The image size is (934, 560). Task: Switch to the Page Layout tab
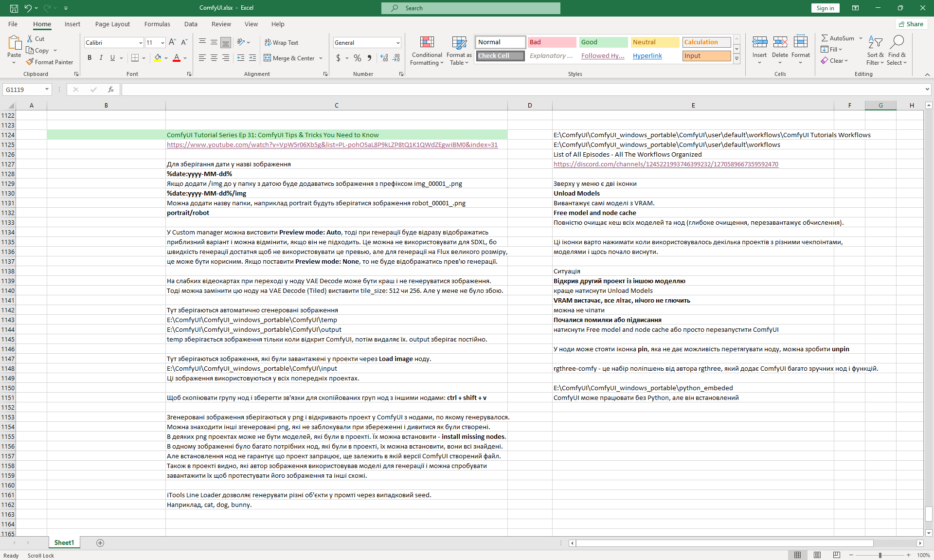point(112,24)
